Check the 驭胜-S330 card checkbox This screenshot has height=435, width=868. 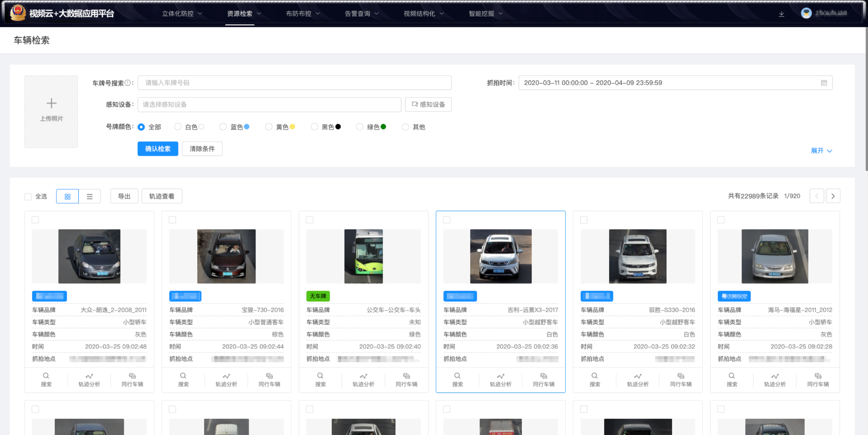(x=584, y=220)
